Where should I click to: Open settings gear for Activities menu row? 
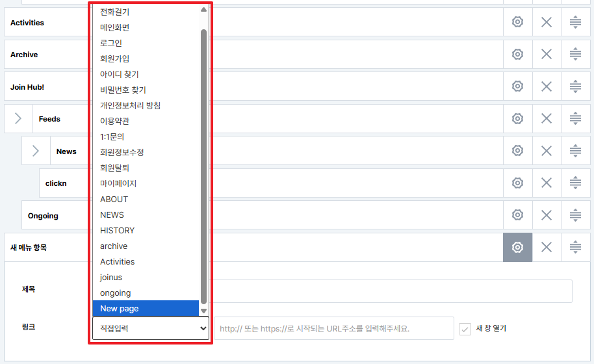517,22
